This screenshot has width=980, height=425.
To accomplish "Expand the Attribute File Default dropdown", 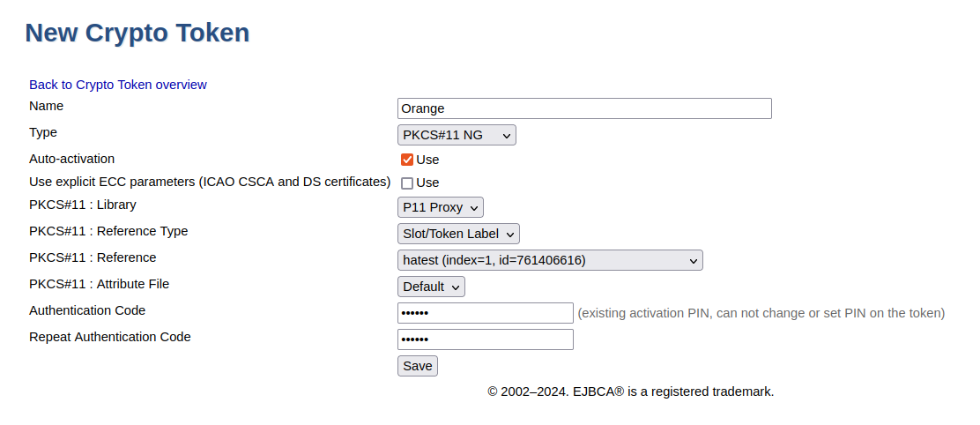I will (431, 287).
